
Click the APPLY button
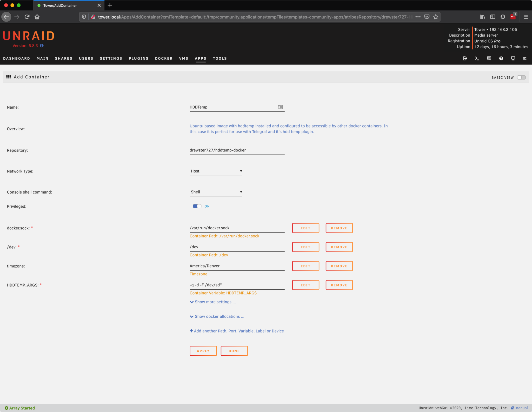(x=203, y=351)
